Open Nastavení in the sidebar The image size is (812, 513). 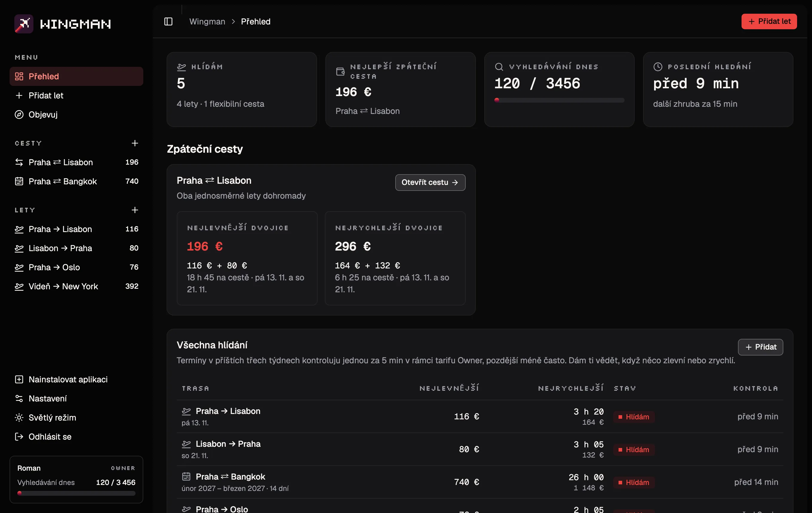[x=76, y=398]
